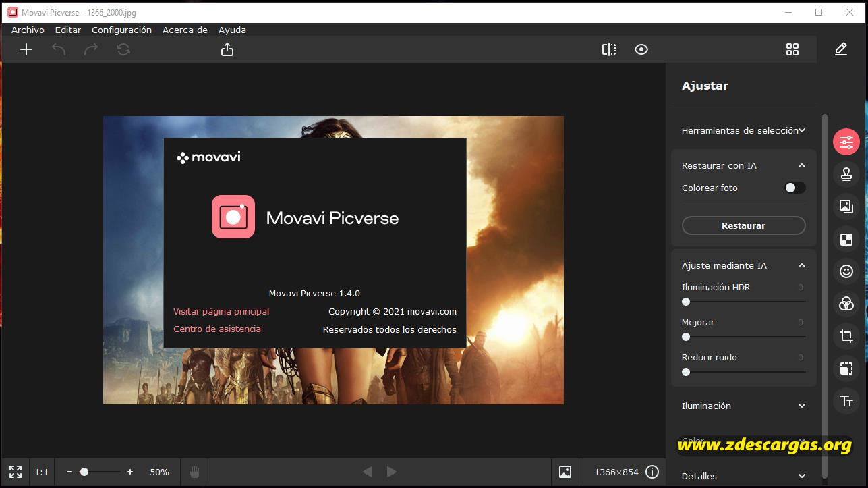The width and height of the screenshot is (868, 488).
Task: Select the three-circle color effects icon
Action: 846,304
